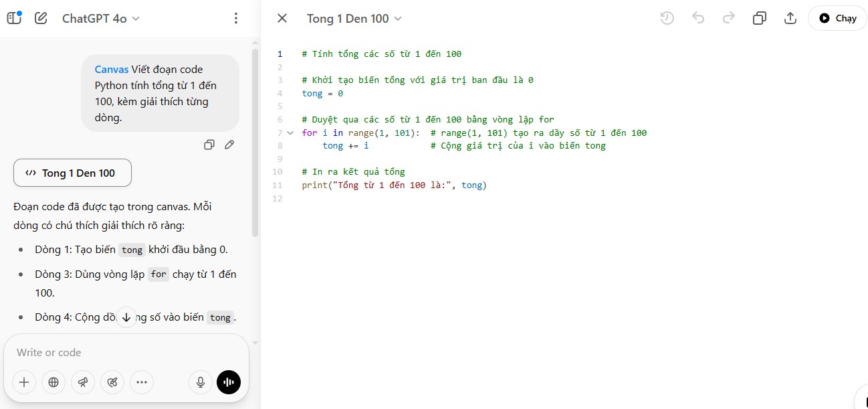Toggle the deep research telescope button
Image resolution: width=868 pixels, height=409 pixels.
click(83, 382)
